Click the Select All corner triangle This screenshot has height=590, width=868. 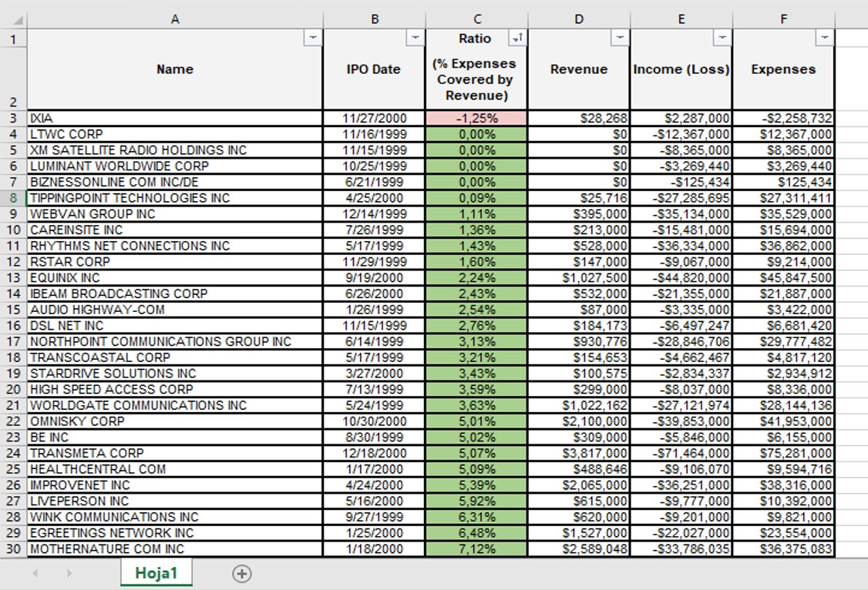click(18, 20)
